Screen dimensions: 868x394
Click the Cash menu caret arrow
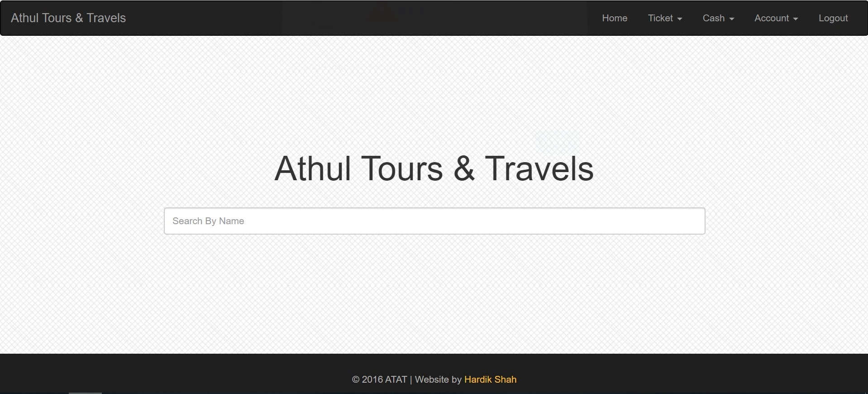731,19
